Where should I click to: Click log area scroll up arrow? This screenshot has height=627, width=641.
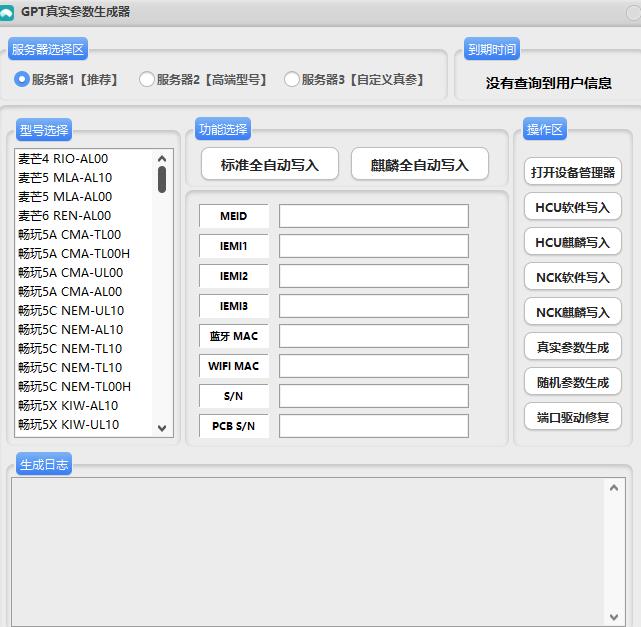(x=614, y=488)
